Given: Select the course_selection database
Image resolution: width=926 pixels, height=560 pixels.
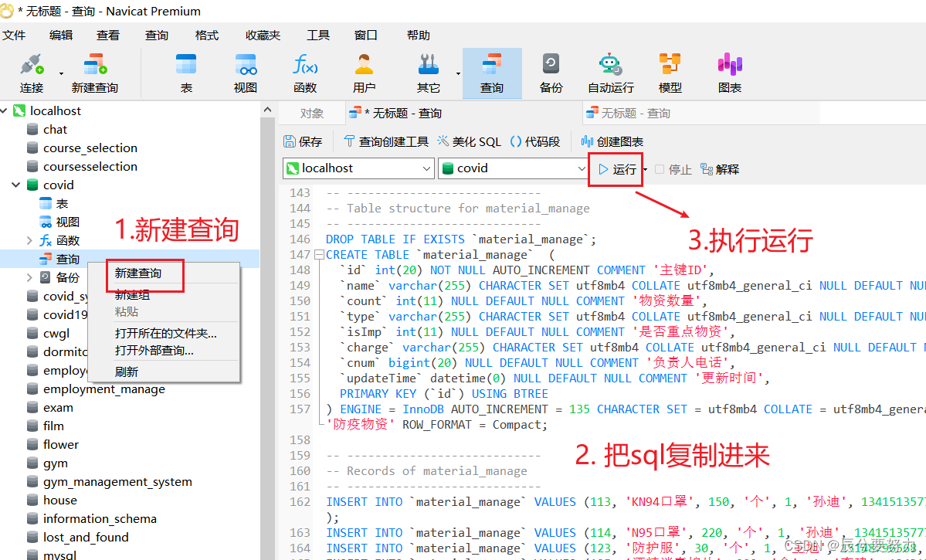Looking at the screenshot, I should pos(90,148).
